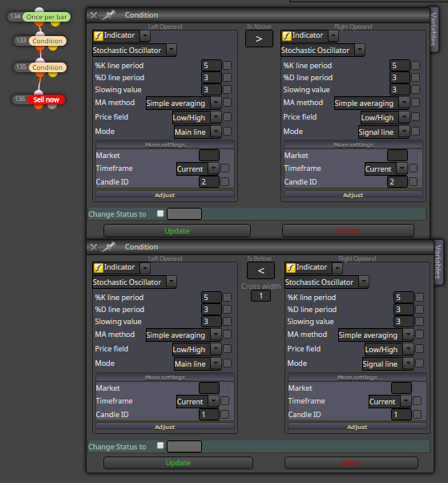Open MA method dropdown in upper left operand
This screenshot has width=448, height=483.
(216, 103)
